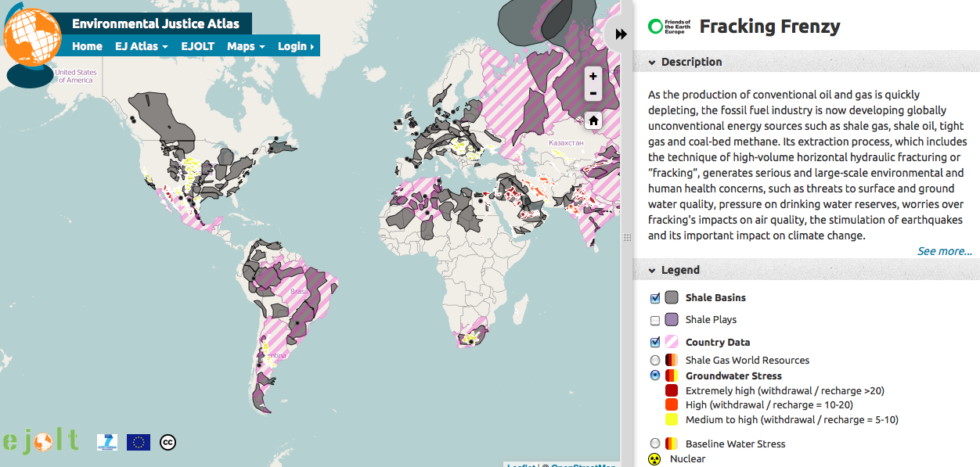Viewport: 980px width, 467px height.
Task: Open the EJOLT menu item
Action: tap(197, 46)
